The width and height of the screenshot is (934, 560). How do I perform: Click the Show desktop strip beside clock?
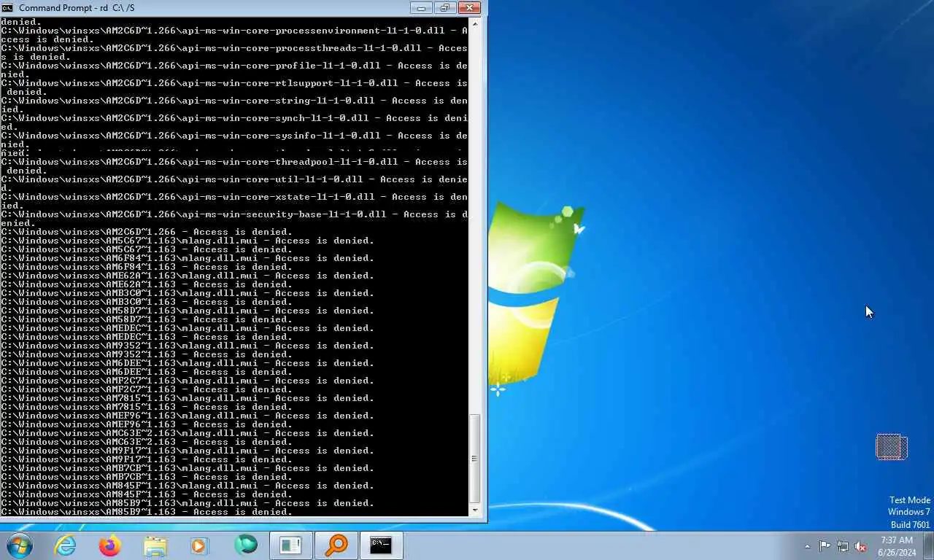(x=929, y=545)
